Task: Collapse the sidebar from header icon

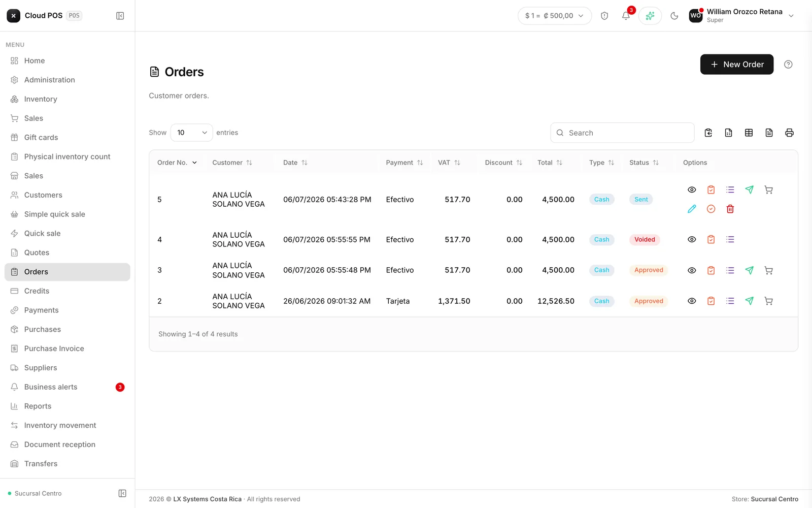Action: [x=120, y=16]
